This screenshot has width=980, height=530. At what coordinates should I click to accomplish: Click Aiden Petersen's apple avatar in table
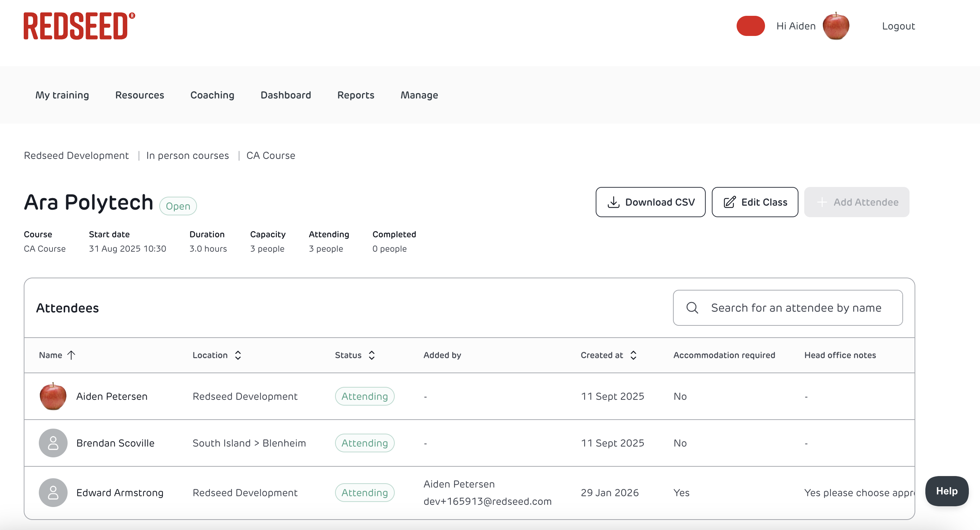click(53, 396)
